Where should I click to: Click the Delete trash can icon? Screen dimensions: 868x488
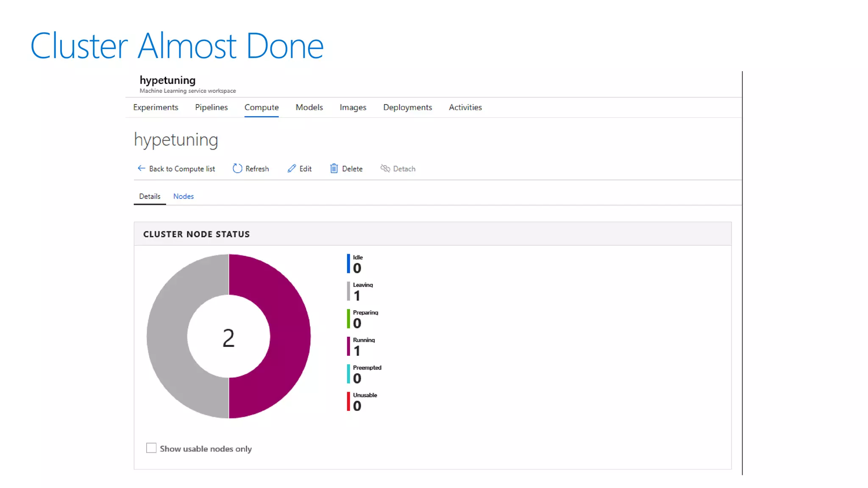click(334, 169)
